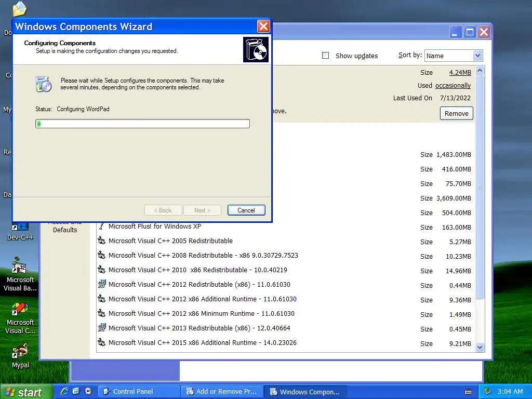Viewport: 532px width, 399px height.
Task: Click the occasionally usage link
Action: click(453, 86)
